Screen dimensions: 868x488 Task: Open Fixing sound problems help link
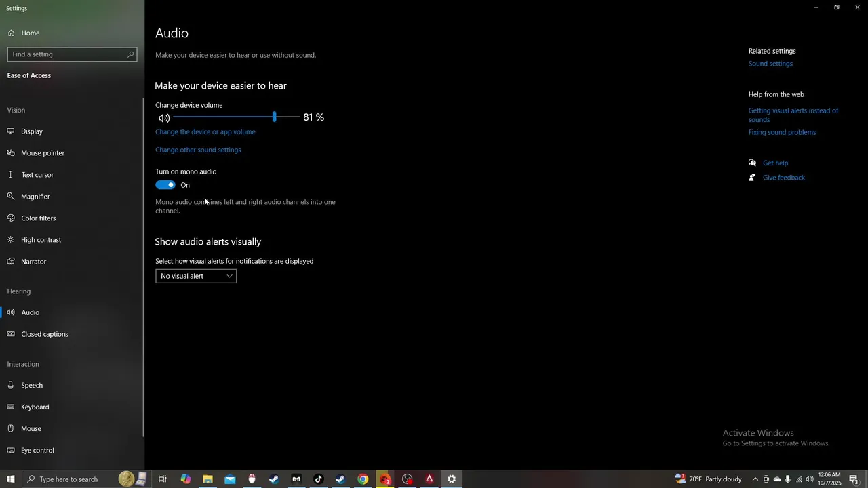[782, 132]
